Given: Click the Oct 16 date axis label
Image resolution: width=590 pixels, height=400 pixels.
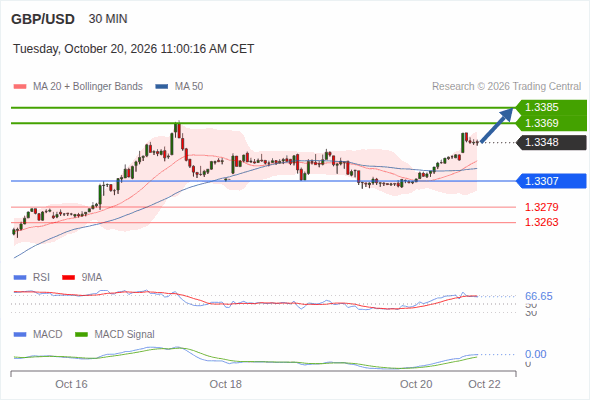Looking at the screenshot, I should (71, 384).
